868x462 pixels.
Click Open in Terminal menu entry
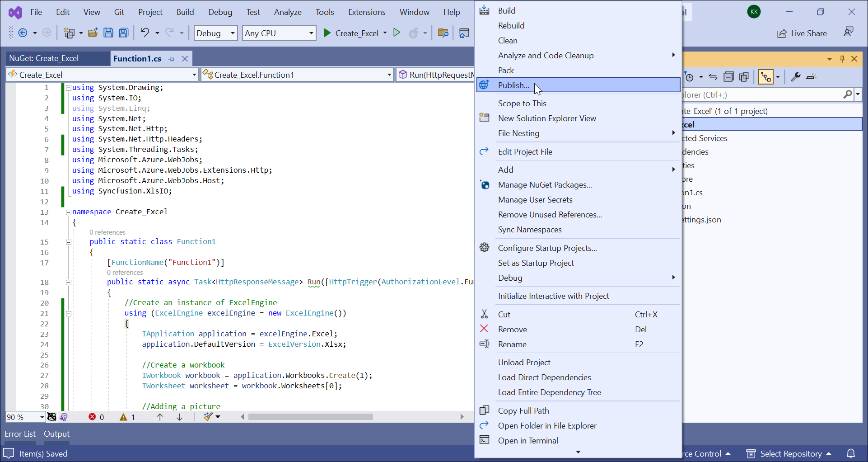(x=578, y=440)
